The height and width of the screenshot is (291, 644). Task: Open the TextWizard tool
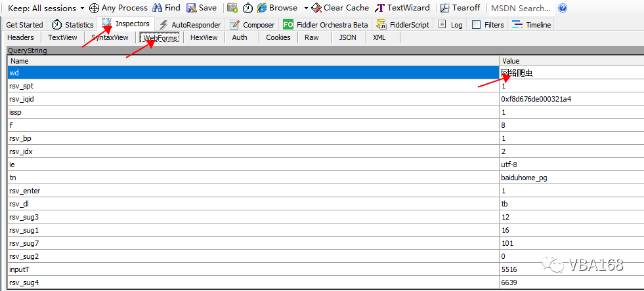[403, 8]
